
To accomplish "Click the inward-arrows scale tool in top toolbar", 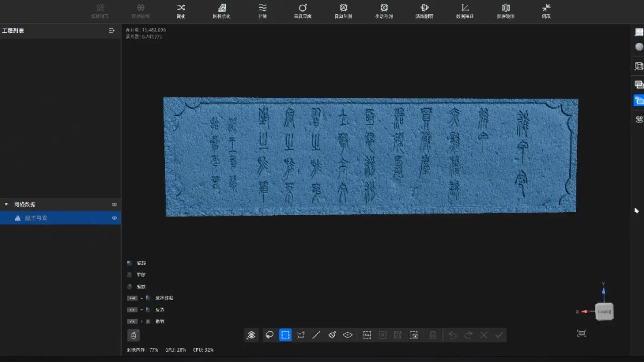I will point(546,11).
